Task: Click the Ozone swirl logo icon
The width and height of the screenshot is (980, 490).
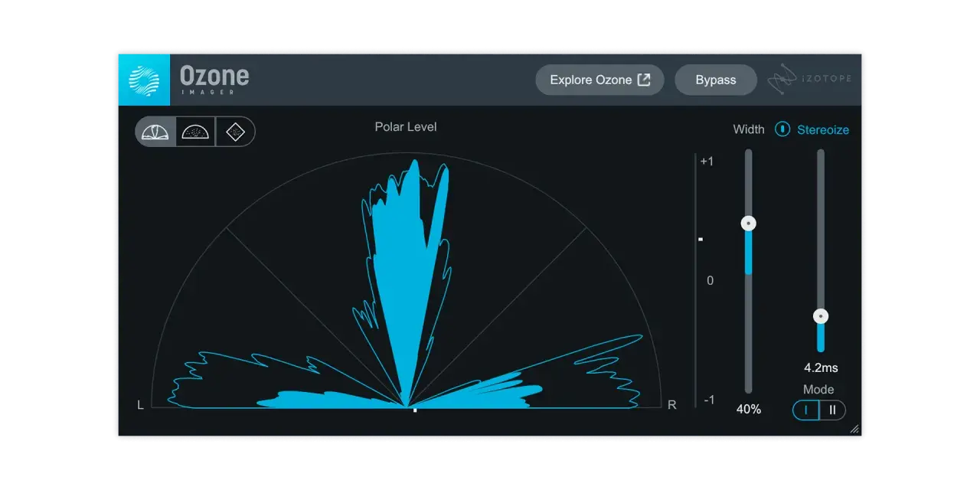Action: point(144,80)
